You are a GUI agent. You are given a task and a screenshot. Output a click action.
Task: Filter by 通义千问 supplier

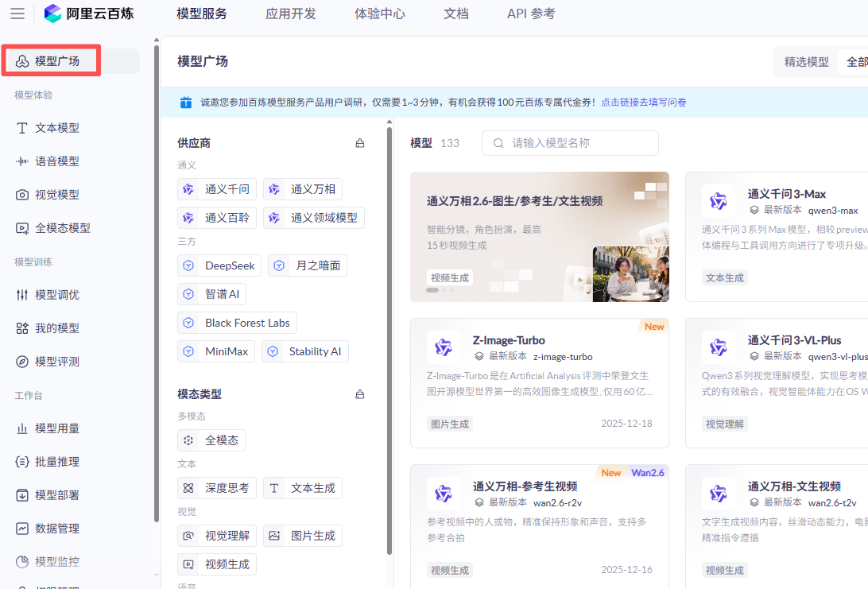(216, 189)
